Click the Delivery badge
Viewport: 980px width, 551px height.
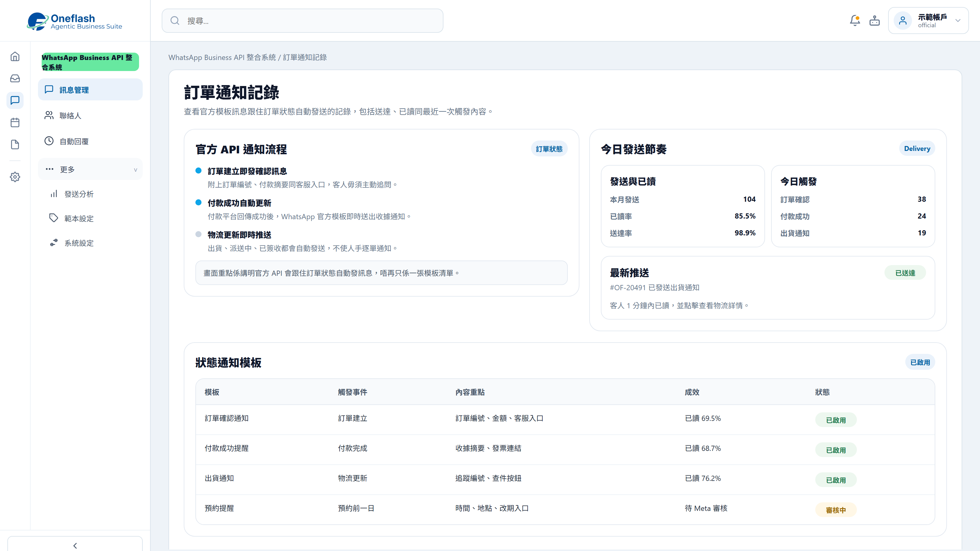point(917,148)
